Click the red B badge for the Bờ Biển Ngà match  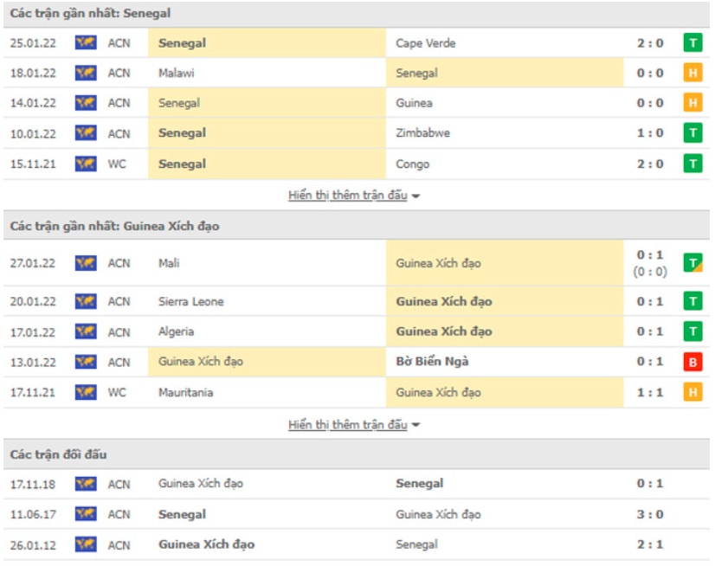point(692,363)
